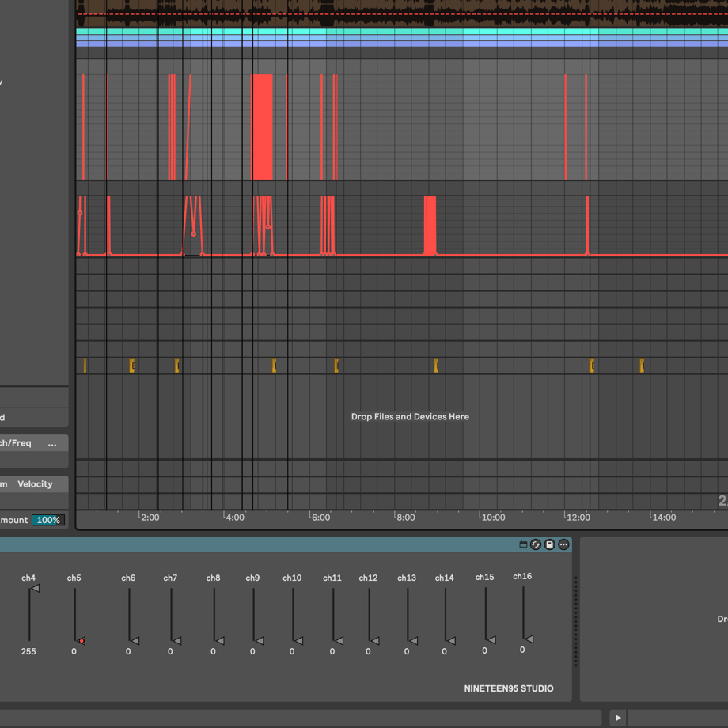Image resolution: width=728 pixels, height=728 pixels.
Task: Click the 8:00 mark on time ruler
Action: (406, 518)
